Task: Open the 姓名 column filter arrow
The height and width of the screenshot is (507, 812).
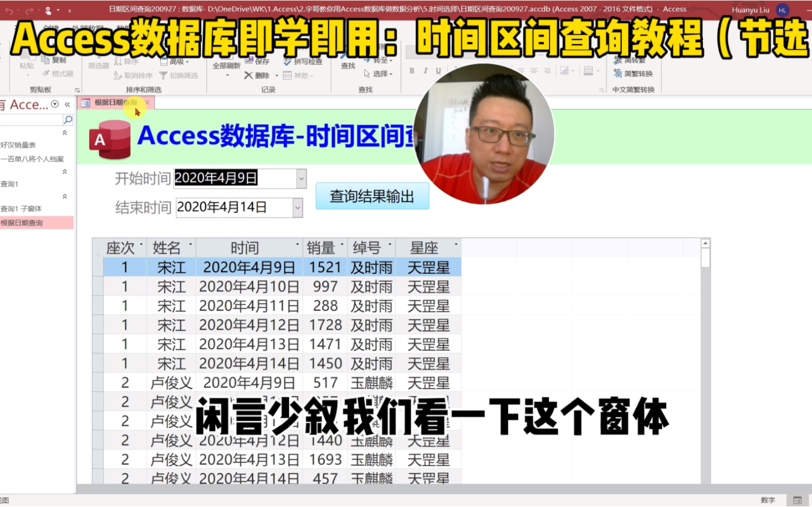Action: click(191, 245)
